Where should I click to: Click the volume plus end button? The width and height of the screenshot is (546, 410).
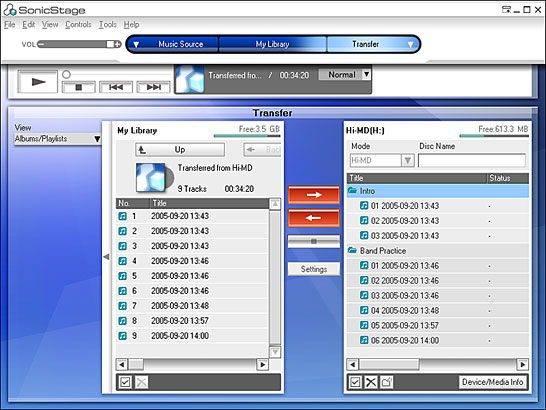click(x=117, y=44)
